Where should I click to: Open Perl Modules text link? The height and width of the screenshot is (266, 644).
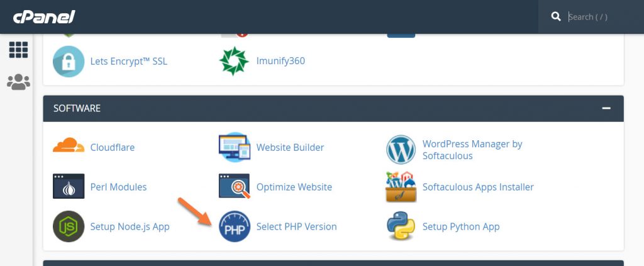(118, 187)
